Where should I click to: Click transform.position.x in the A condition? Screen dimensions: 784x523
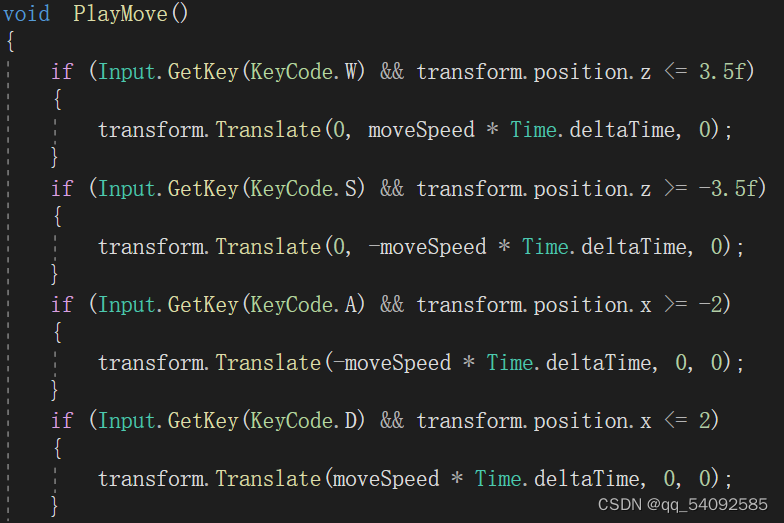point(534,305)
